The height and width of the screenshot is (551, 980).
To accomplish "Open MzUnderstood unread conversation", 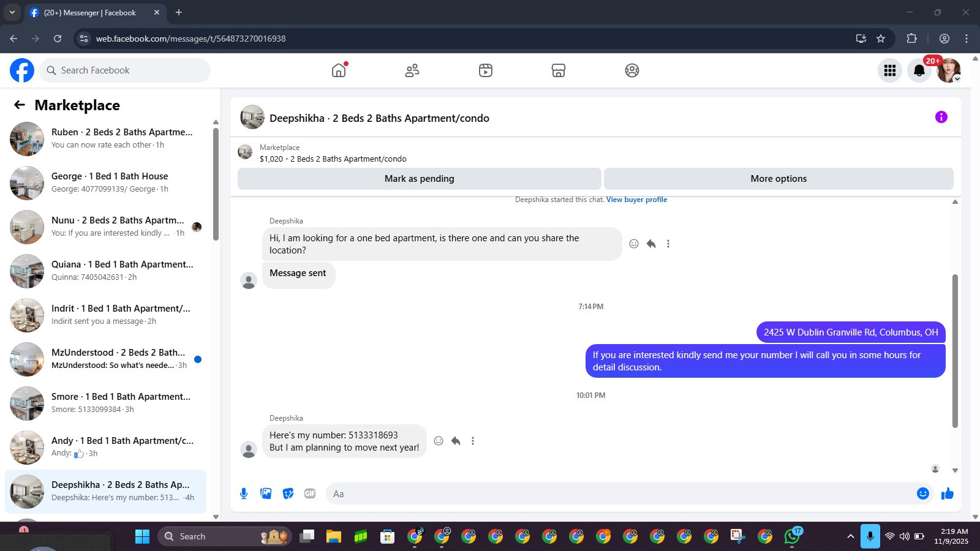I will tap(105, 359).
